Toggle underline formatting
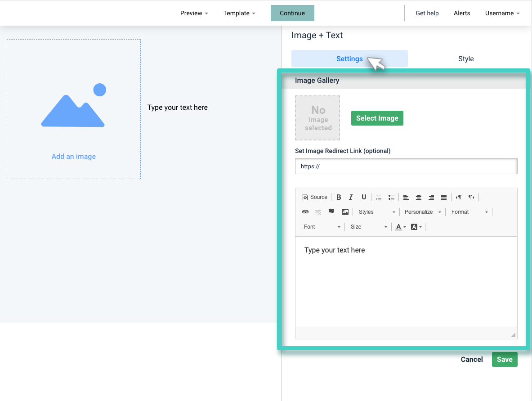The height and width of the screenshot is (401, 532). pyautogui.click(x=364, y=197)
